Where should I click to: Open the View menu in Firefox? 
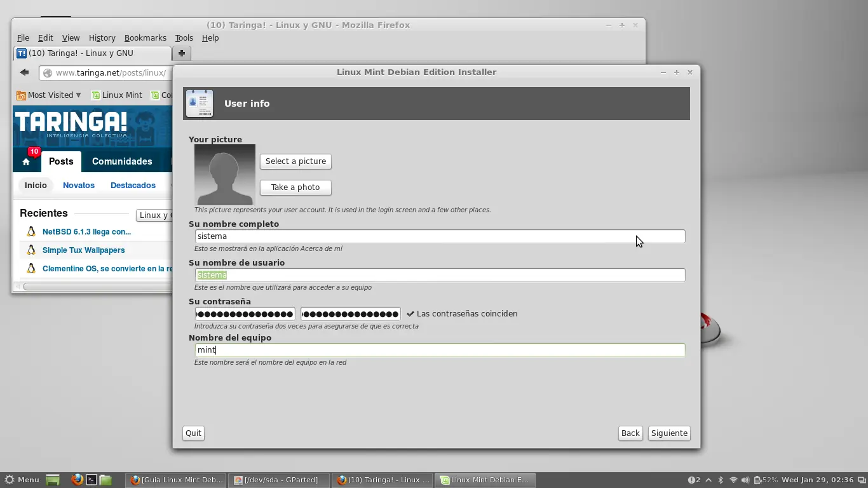pos(71,38)
